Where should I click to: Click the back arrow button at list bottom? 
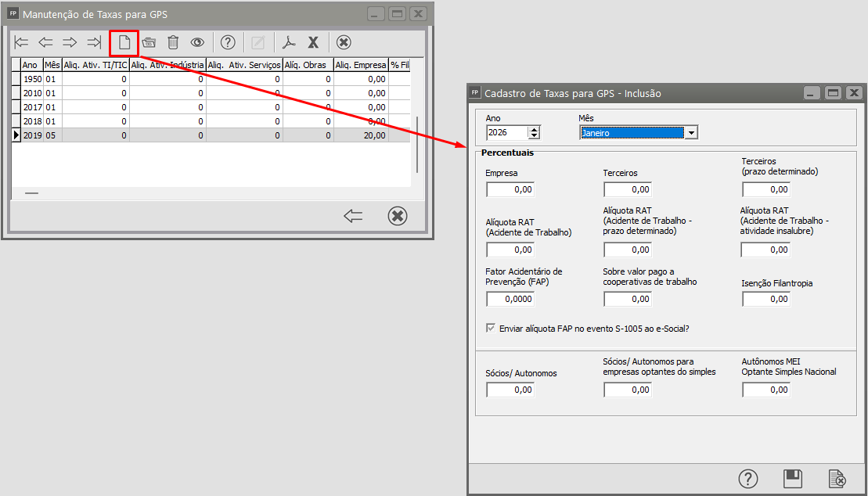[x=353, y=216]
